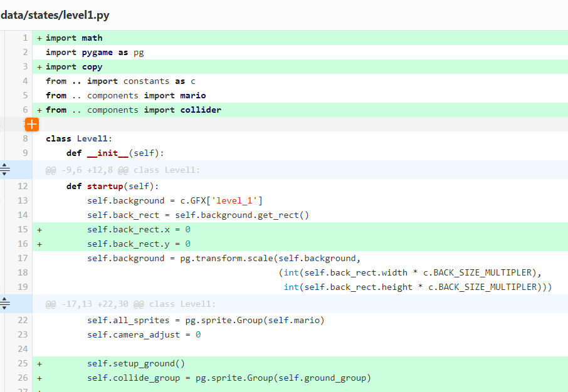568x392 pixels.
Task: Click the line with 'self.back_rect.width'
Action: tap(300, 272)
